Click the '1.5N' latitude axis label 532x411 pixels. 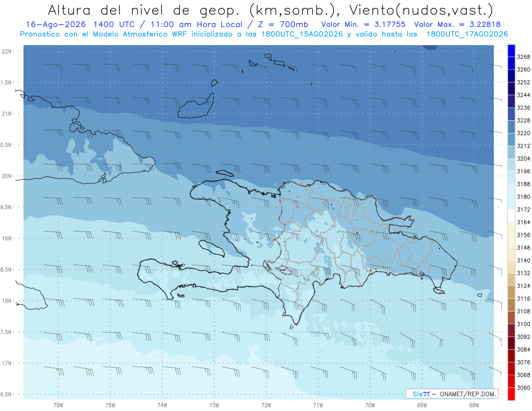[x=7, y=82]
